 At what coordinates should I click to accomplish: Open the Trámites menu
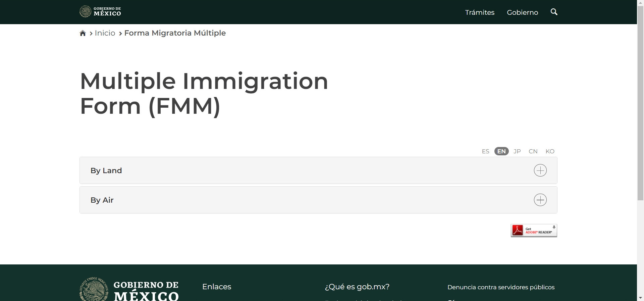[x=479, y=12]
